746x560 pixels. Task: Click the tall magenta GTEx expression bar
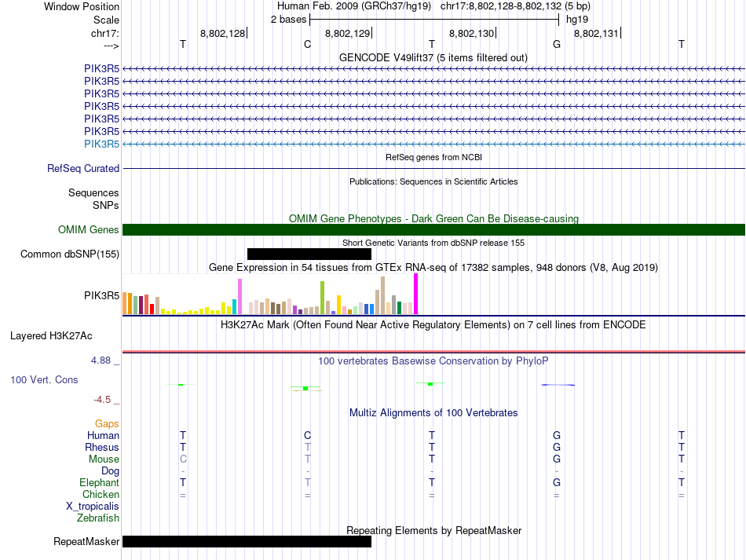[416, 294]
